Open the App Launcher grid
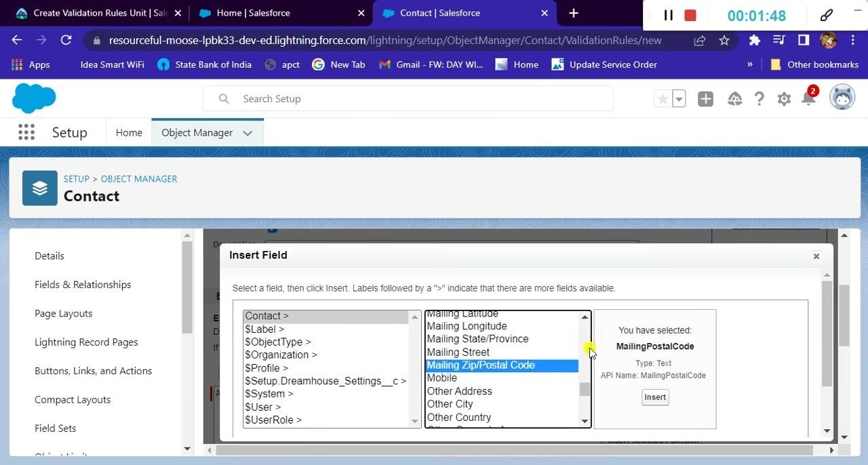The width and height of the screenshot is (868, 465). [x=26, y=132]
